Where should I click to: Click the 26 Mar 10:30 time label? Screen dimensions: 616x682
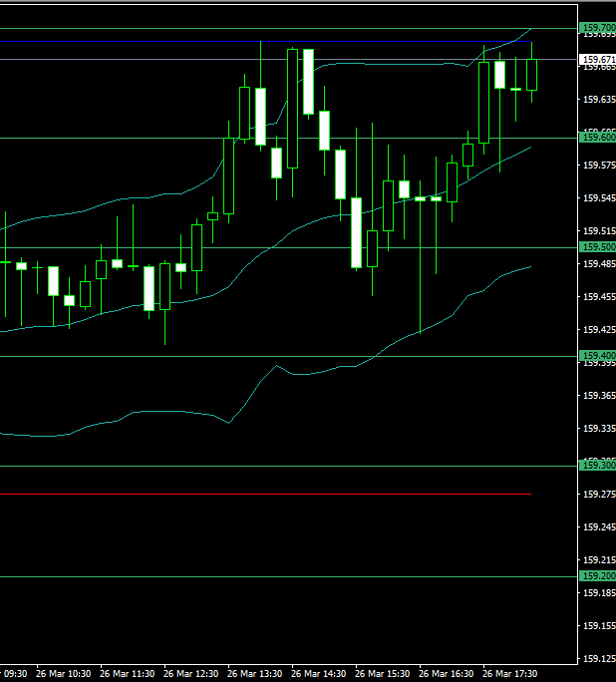pos(64,674)
